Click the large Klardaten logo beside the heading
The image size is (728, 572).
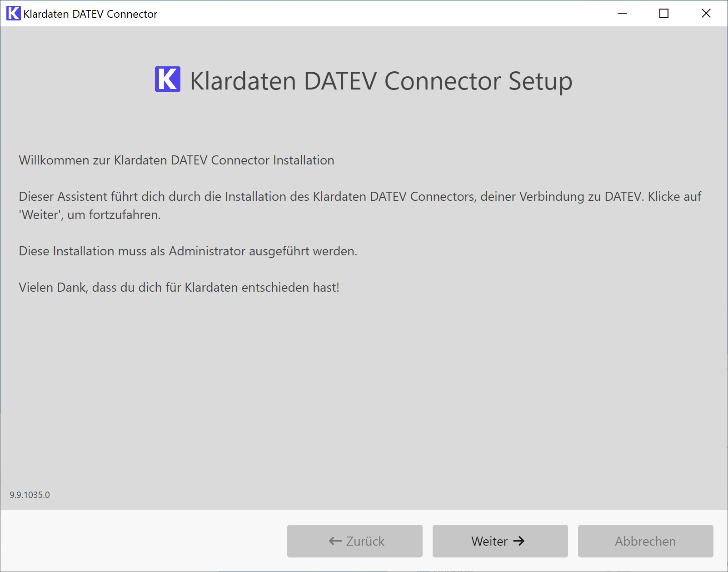click(167, 80)
